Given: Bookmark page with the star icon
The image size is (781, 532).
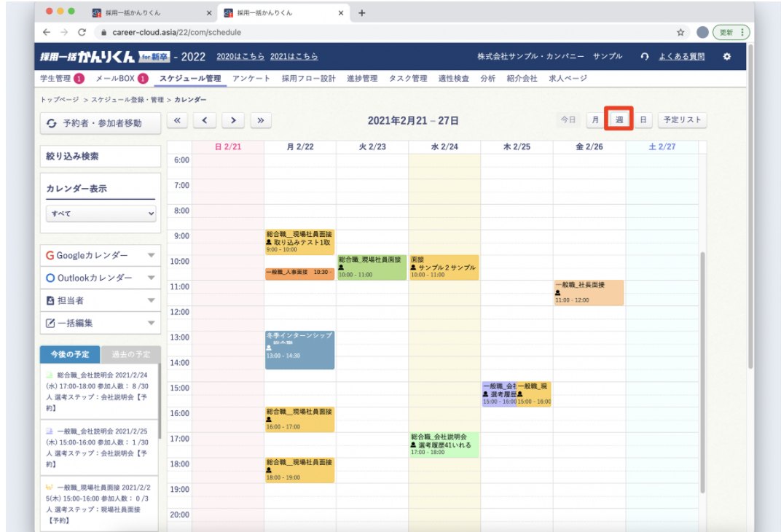Looking at the screenshot, I should tap(680, 32).
